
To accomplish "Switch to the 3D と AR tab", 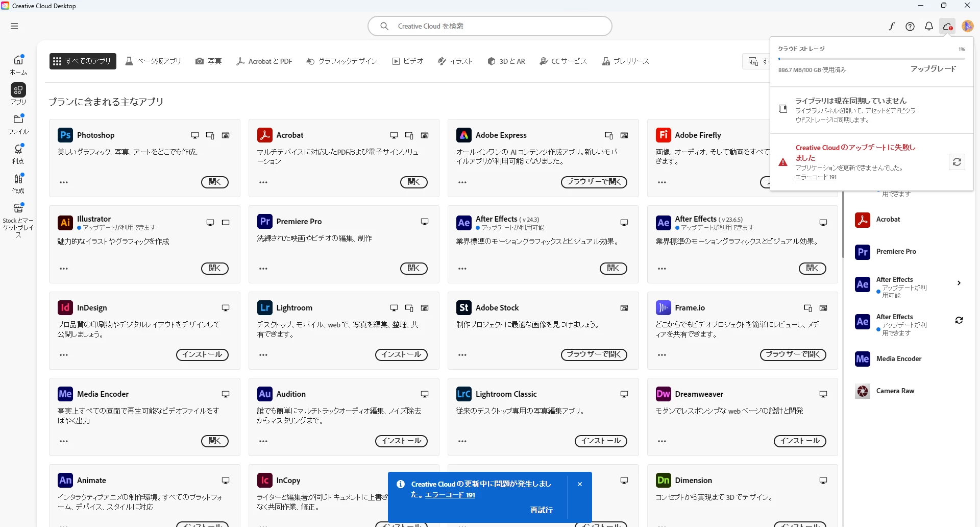I will (x=506, y=61).
